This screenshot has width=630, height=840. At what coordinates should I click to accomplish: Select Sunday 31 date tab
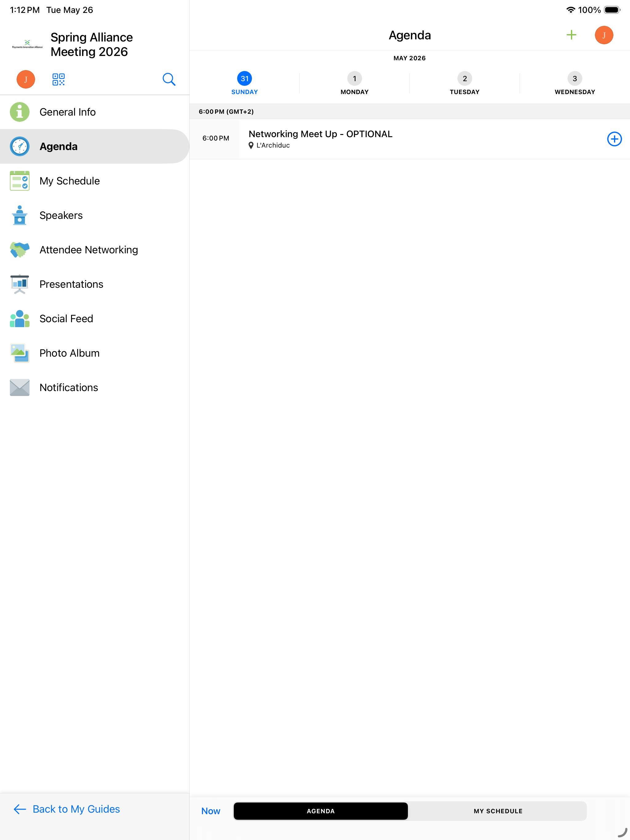(x=244, y=83)
